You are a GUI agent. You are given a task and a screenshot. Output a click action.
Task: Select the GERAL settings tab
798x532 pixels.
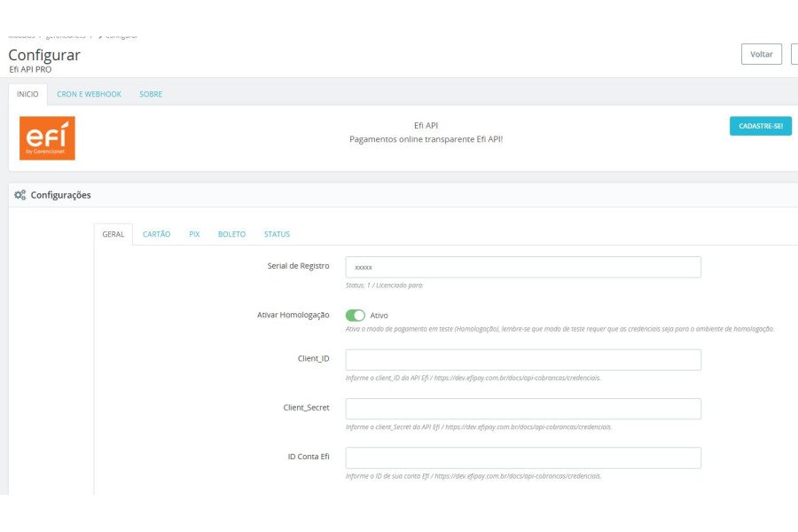pyautogui.click(x=113, y=234)
